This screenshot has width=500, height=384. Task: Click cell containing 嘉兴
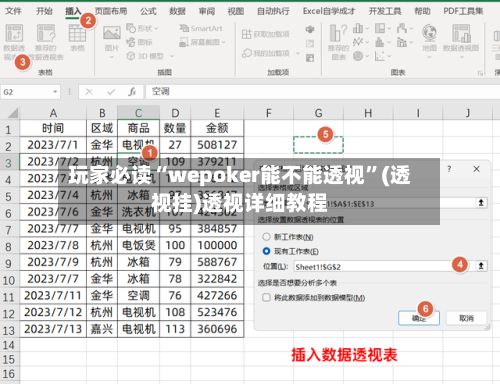click(102, 329)
